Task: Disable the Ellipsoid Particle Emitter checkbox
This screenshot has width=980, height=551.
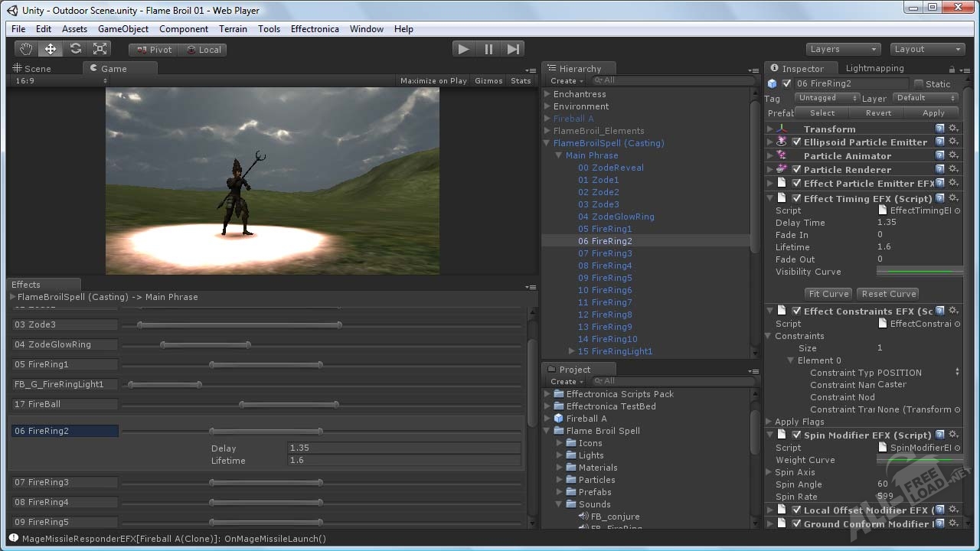Action: coord(796,142)
